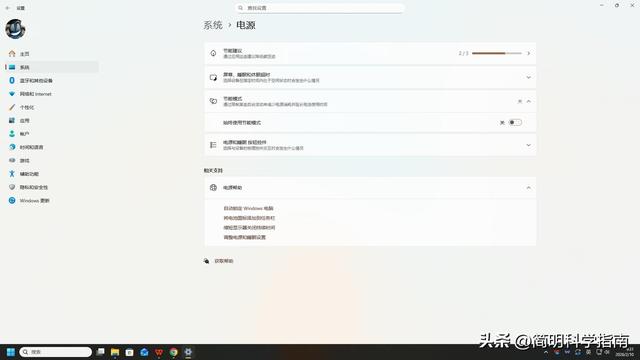Open Google Chrome from the taskbar

tap(173, 352)
